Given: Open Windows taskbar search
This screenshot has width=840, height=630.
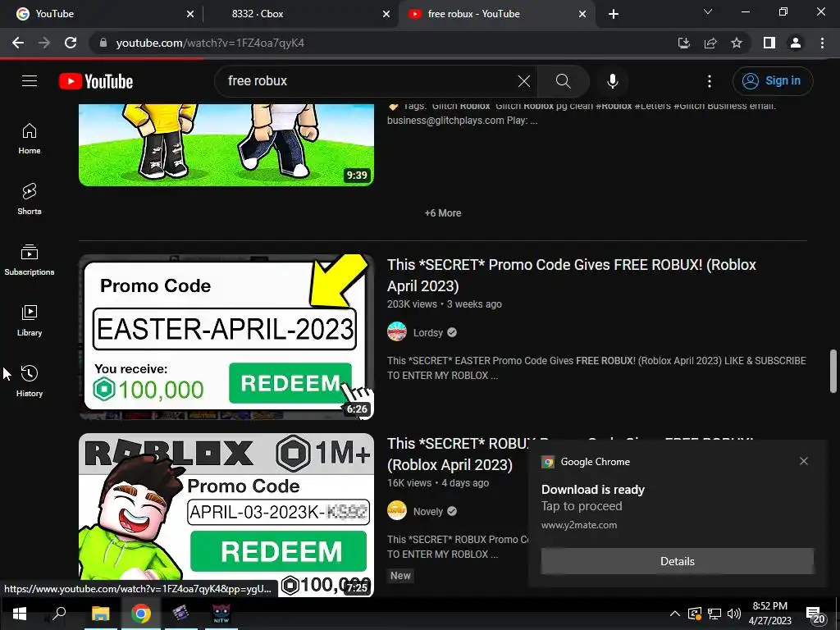Looking at the screenshot, I should click(59, 614).
